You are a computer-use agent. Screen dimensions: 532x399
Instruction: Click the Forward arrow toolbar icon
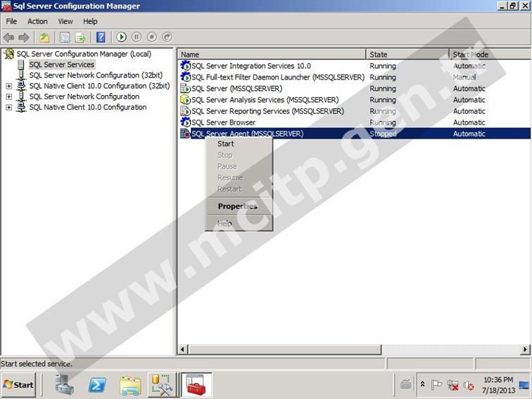tap(24, 37)
